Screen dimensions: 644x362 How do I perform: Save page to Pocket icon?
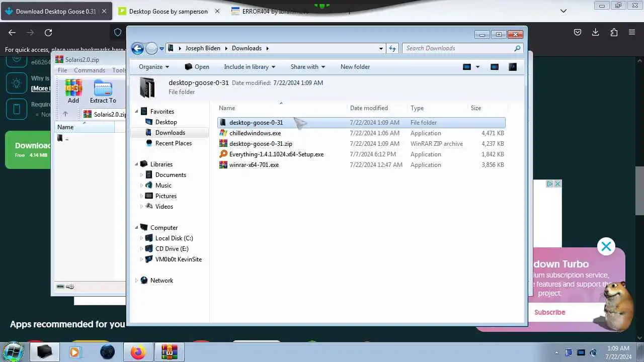pos(578,32)
